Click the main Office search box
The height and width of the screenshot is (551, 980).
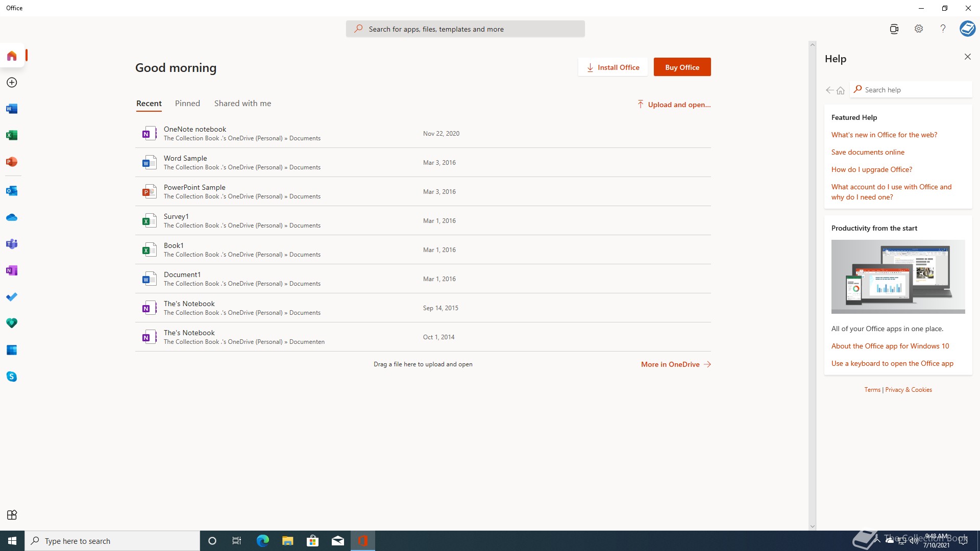465,29
